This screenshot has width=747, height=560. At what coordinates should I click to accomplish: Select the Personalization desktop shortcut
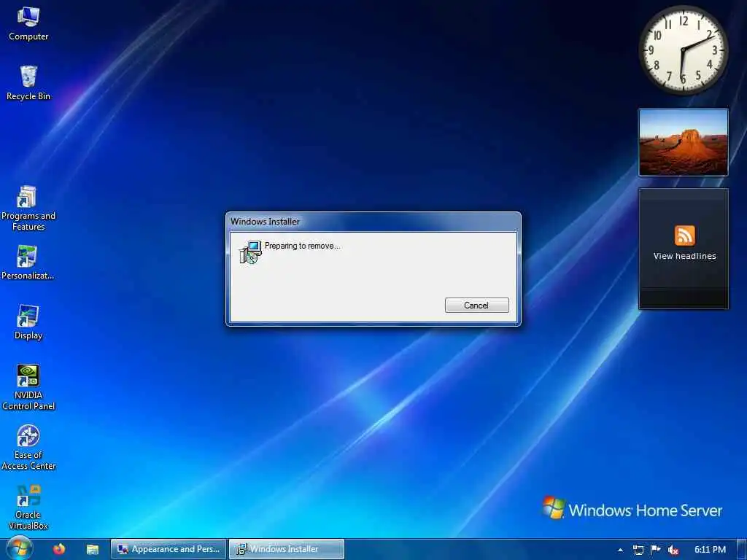28,262
